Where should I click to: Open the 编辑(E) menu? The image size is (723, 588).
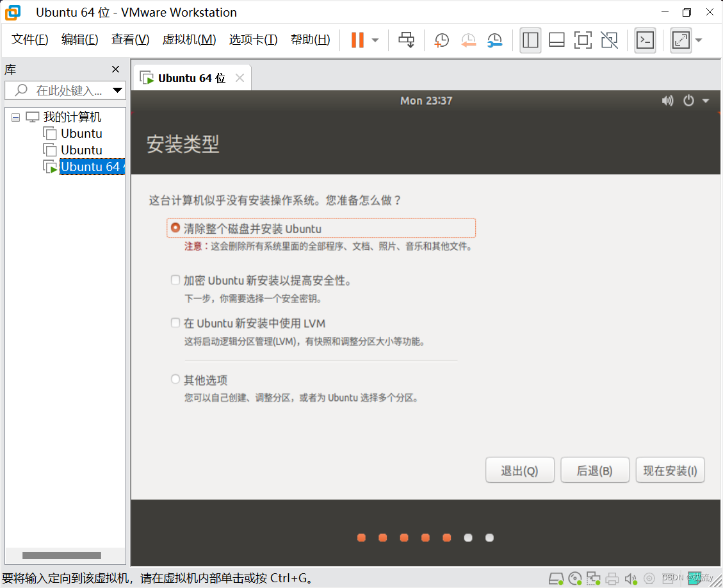point(80,40)
